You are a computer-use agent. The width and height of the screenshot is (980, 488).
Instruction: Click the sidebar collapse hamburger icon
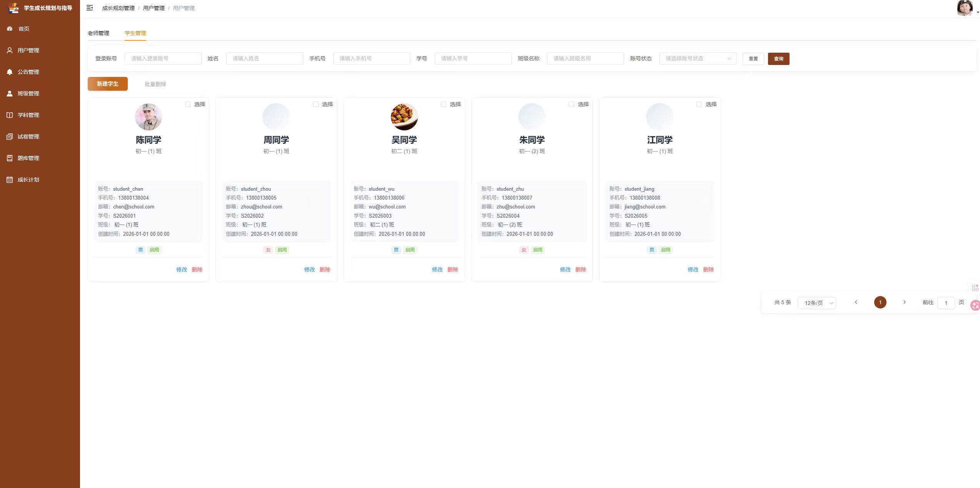pos(90,8)
